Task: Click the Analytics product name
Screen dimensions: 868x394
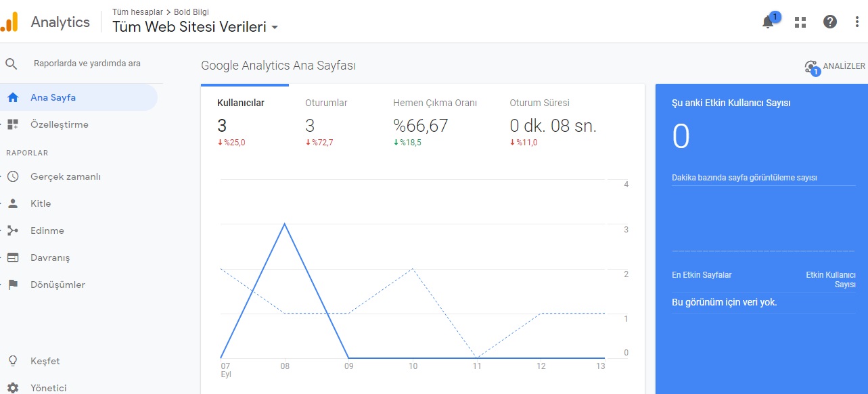Action: pos(60,22)
